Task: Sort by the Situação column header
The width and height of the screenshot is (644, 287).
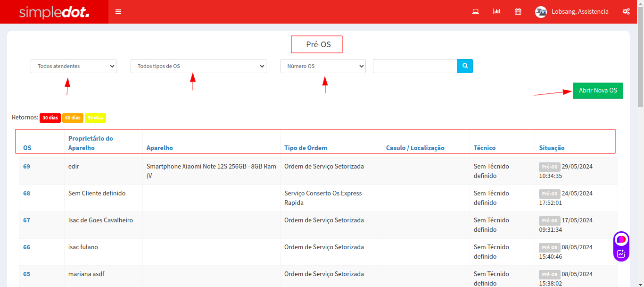Action: (x=552, y=148)
